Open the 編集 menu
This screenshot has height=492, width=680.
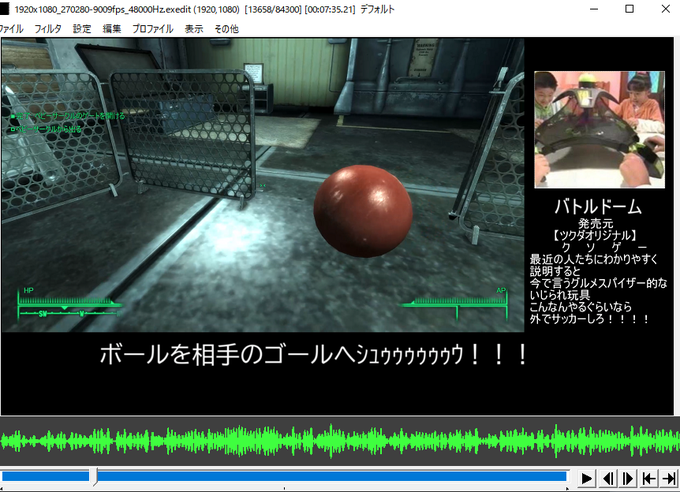(x=112, y=29)
